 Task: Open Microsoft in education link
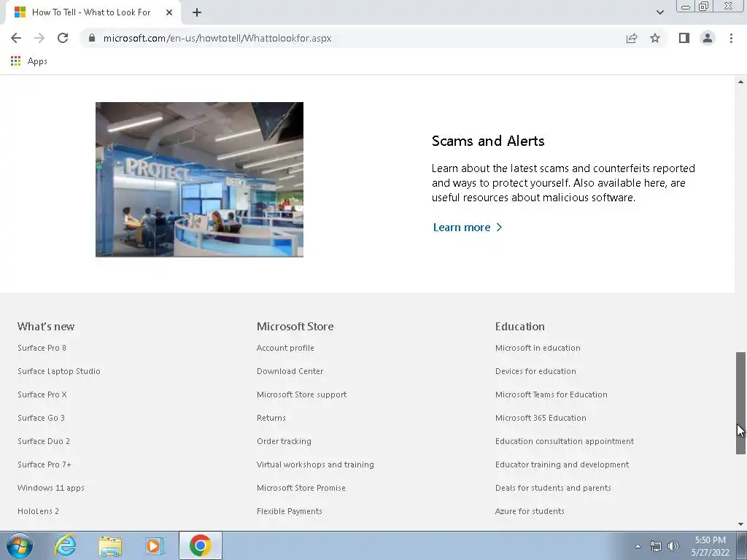pyautogui.click(x=538, y=348)
